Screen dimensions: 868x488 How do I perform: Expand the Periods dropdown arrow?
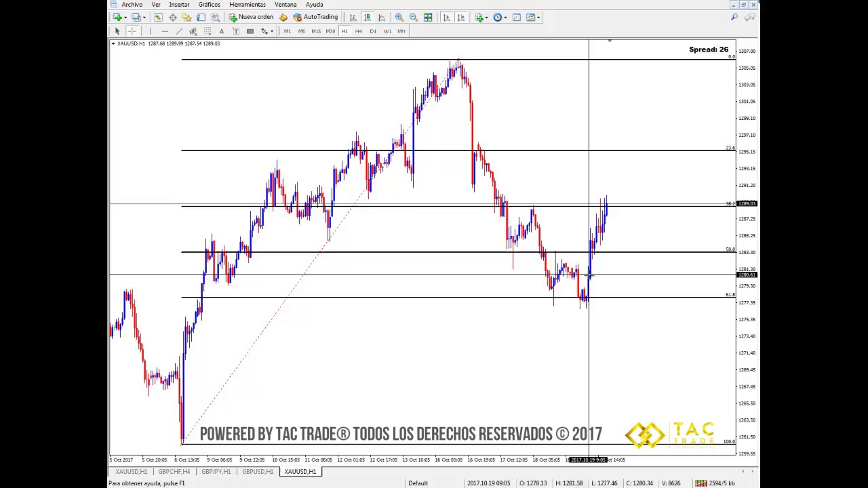coord(506,18)
